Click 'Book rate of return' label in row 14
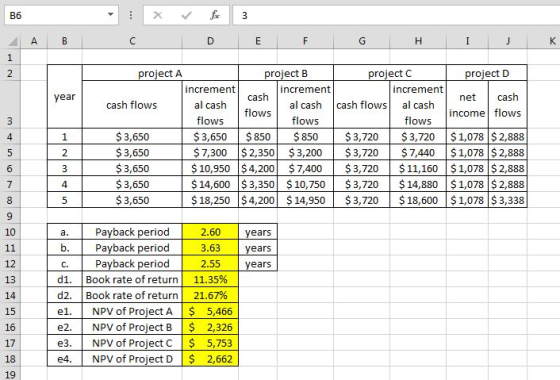The width and height of the screenshot is (560, 380). click(x=132, y=295)
